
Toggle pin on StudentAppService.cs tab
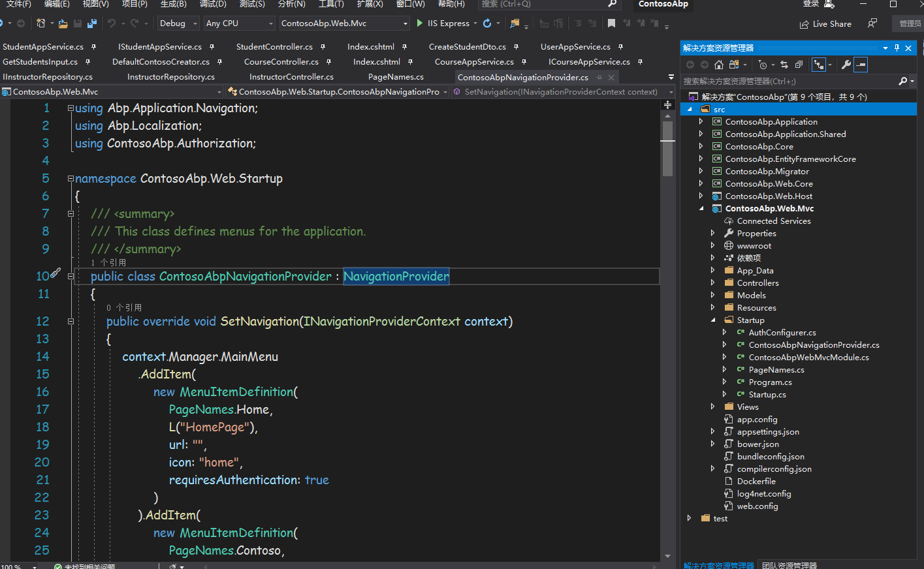[x=94, y=47]
